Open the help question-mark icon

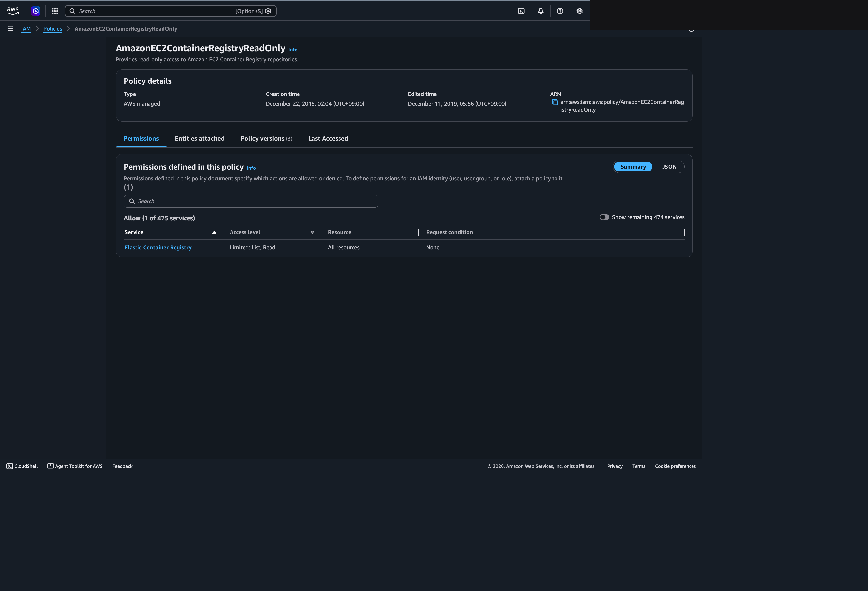560,11
